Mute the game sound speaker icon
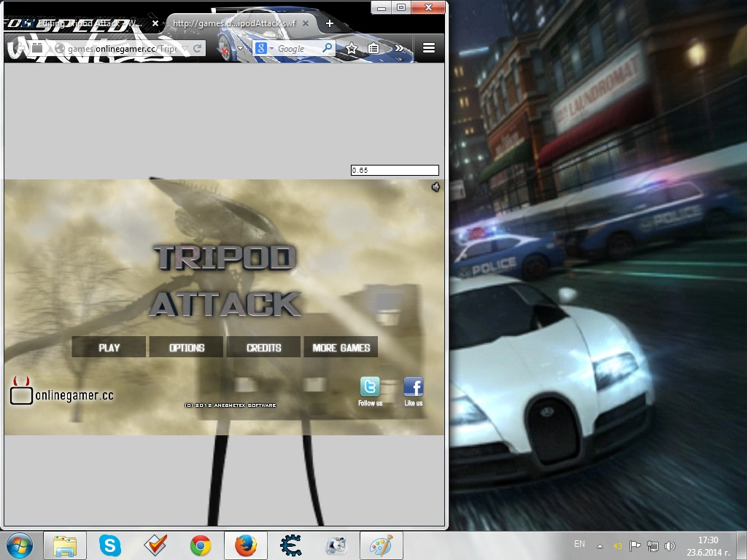The height and width of the screenshot is (560, 747). point(436,187)
